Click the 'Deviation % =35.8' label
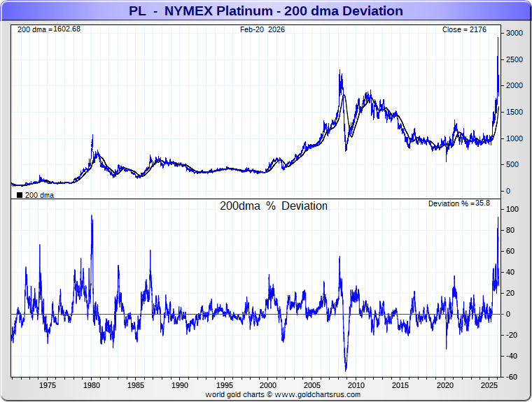 point(459,203)
